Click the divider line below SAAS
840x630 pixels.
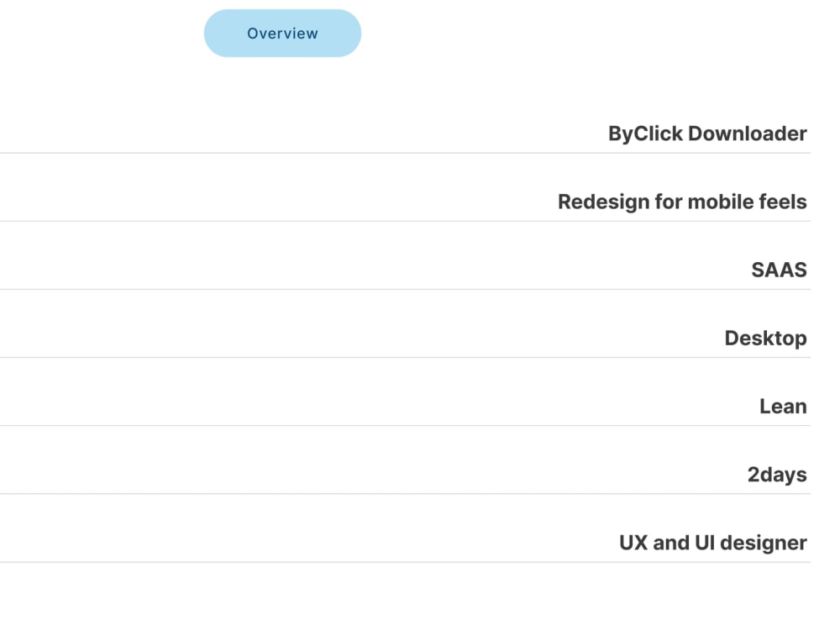[x=405, y=289]
